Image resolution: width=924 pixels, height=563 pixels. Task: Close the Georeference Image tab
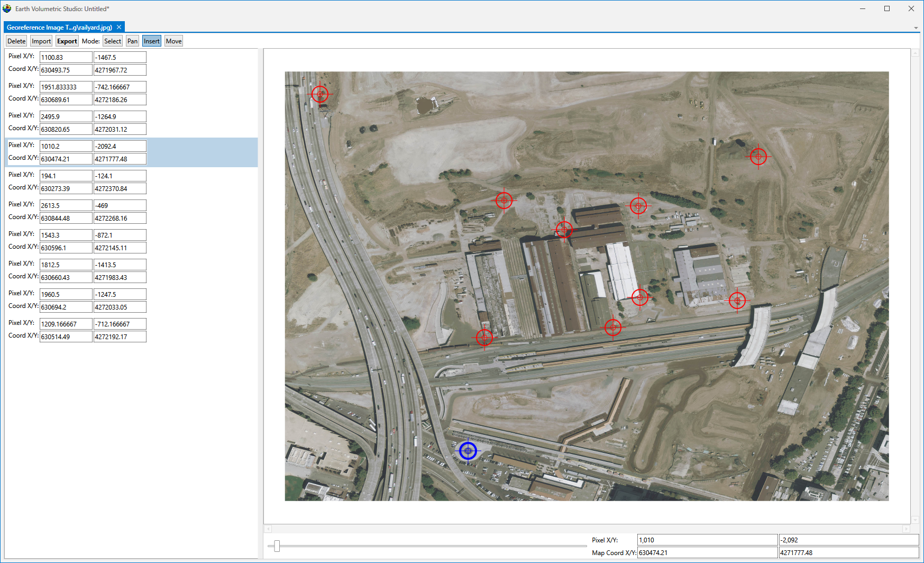[x=119, y=27]
